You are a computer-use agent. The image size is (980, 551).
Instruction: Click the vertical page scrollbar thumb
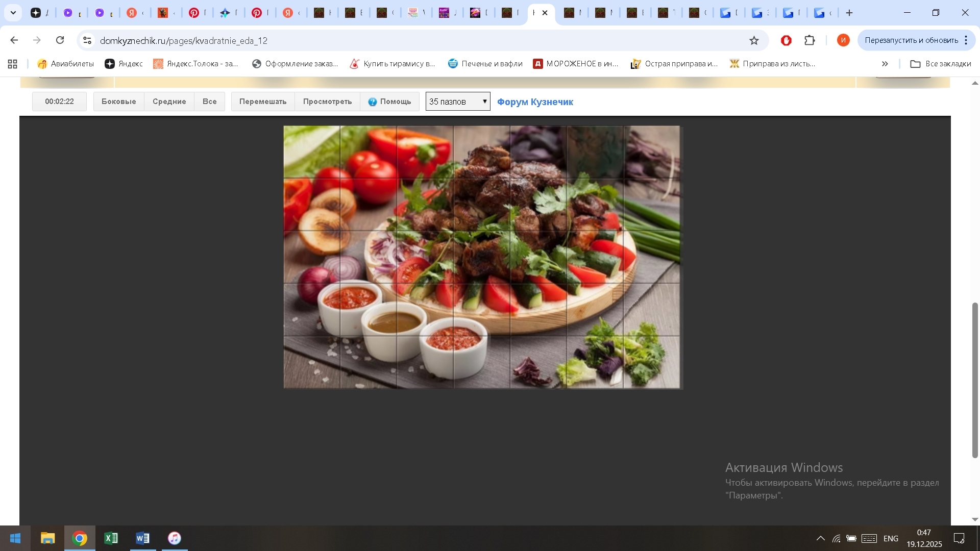pos(975,380)
